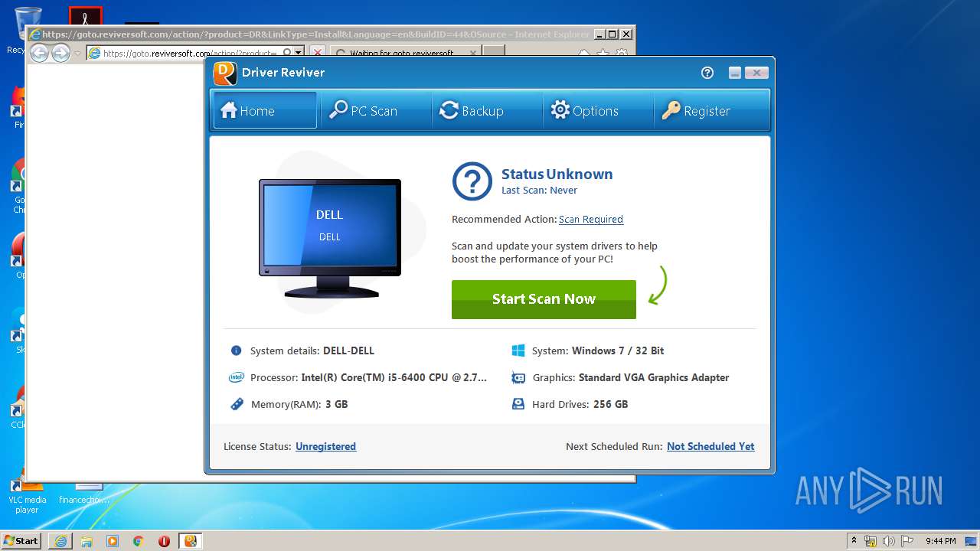Launch Windows Media Player from the taskbar

(x=113, y=541)
